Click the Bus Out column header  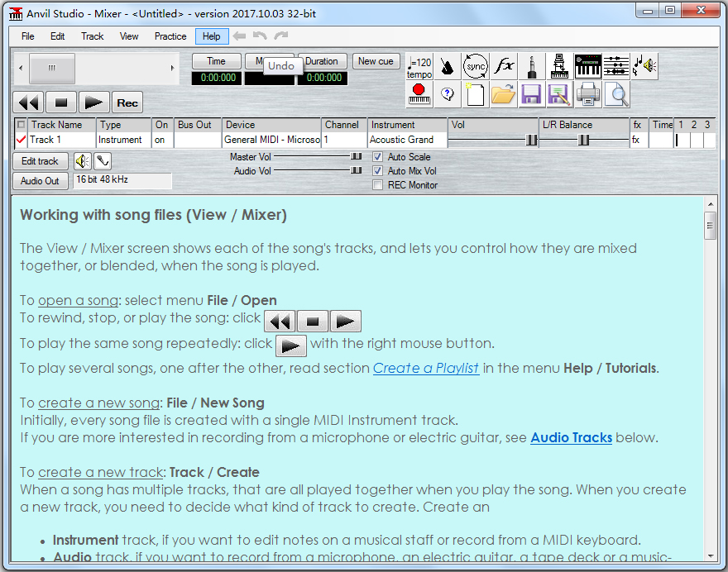198,125
